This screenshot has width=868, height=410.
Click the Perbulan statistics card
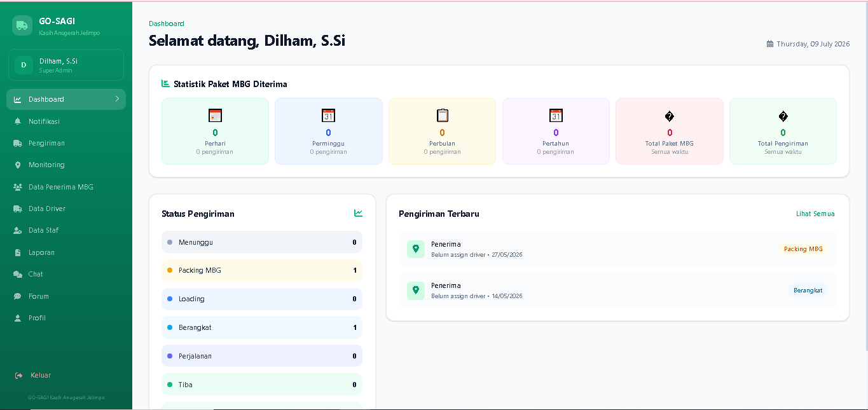442,131
